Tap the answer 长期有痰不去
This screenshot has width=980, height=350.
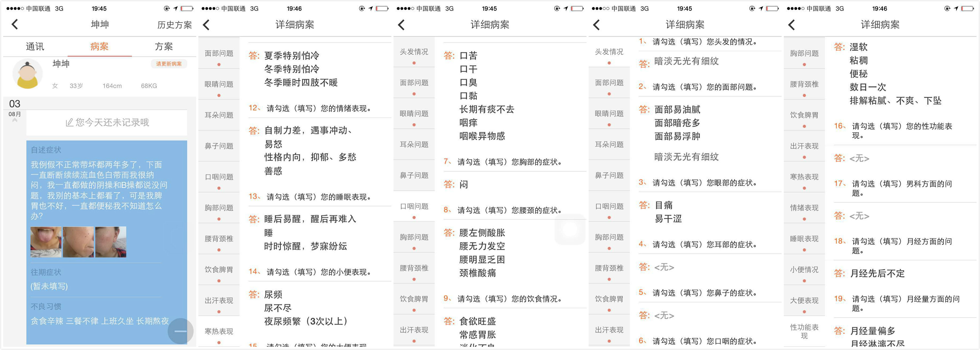pyautogui.click(x=487, y=109)
